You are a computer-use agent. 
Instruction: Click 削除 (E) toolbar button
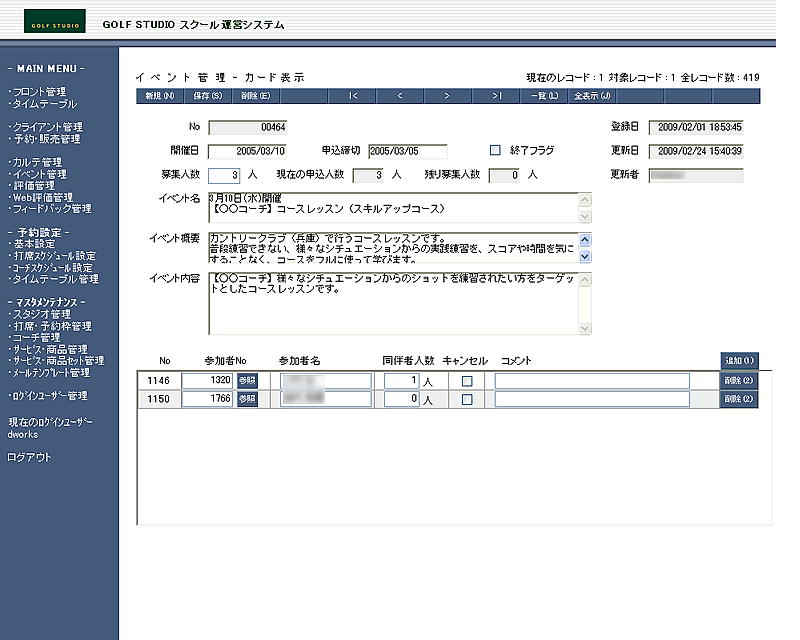pyautogui.click(x=256, y=96)
